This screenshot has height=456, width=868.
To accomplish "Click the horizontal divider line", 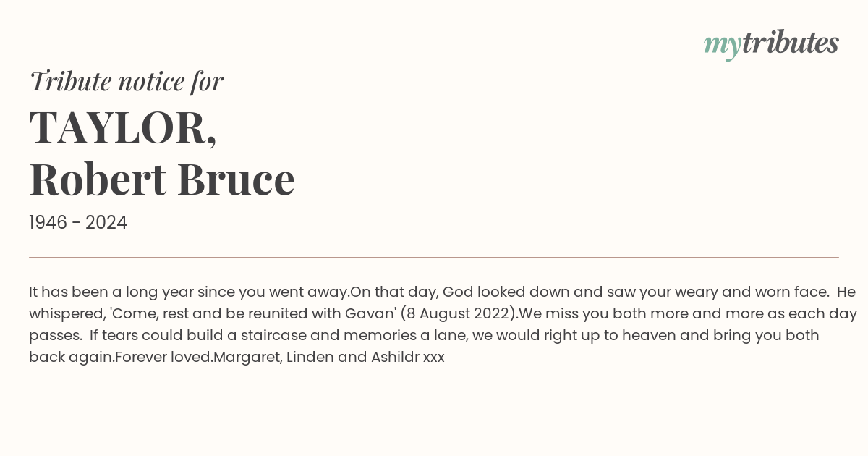I will tap(434, 257).
